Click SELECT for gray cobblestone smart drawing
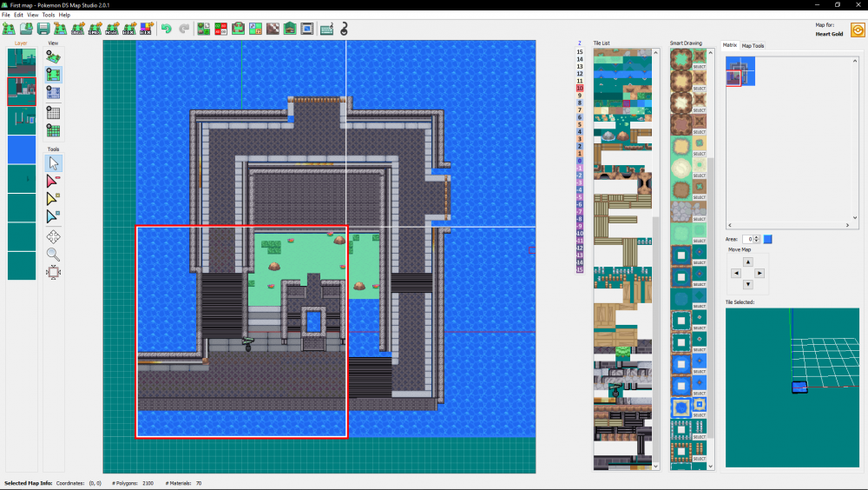Image resolution: width=868 pixels, height=490 pixels. tap(699, 219)
